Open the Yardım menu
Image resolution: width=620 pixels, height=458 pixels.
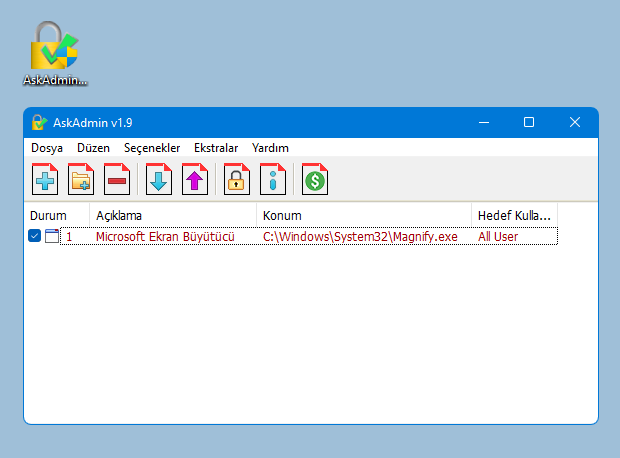point(270,148)
